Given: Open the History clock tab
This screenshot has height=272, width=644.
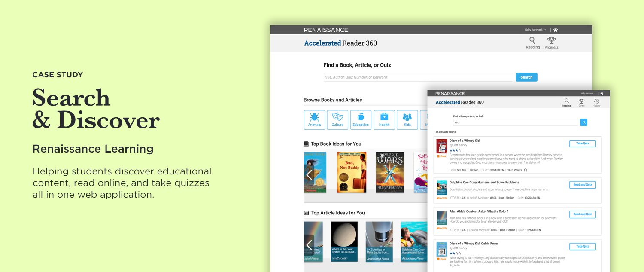Looking at the screenshot, I should click(597, 103).
